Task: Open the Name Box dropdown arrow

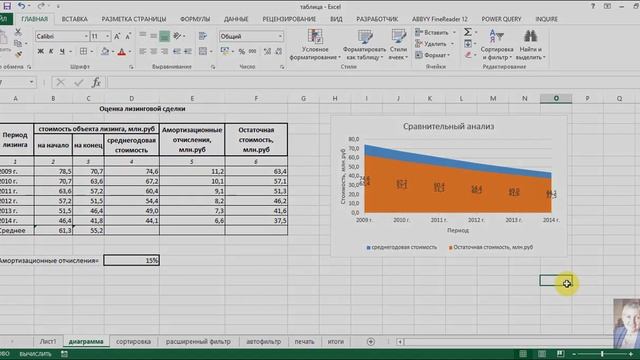Action: (x=31, y=83)
